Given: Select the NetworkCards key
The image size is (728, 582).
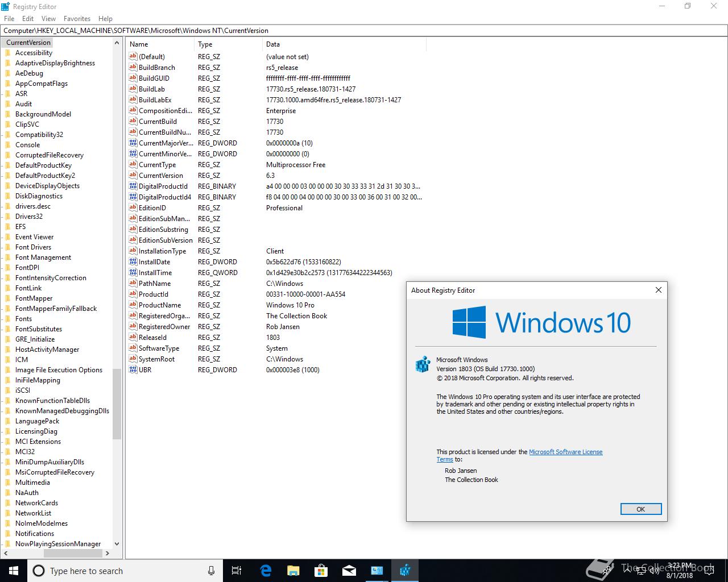Looking at the screenshot, I should tap(36, 503).
